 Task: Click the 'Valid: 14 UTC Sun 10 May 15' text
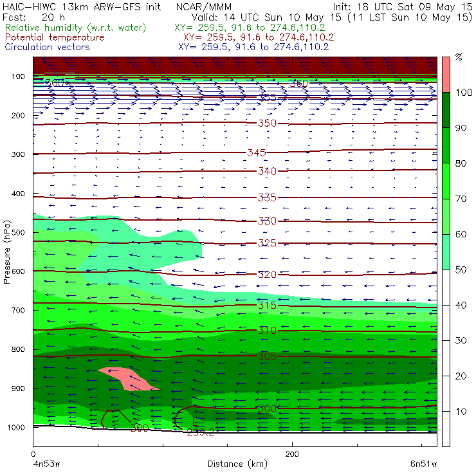[266, 17]
